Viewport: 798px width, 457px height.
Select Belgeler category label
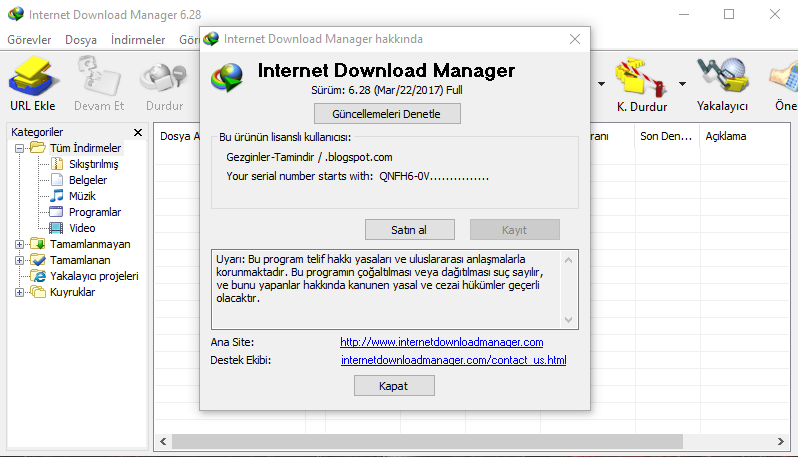coord(88,180)
